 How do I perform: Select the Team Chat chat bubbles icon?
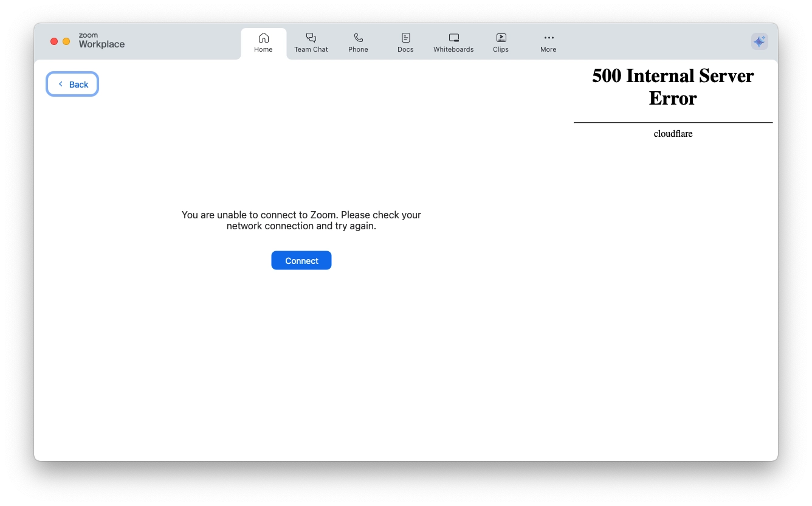click(x=311, y=37)
